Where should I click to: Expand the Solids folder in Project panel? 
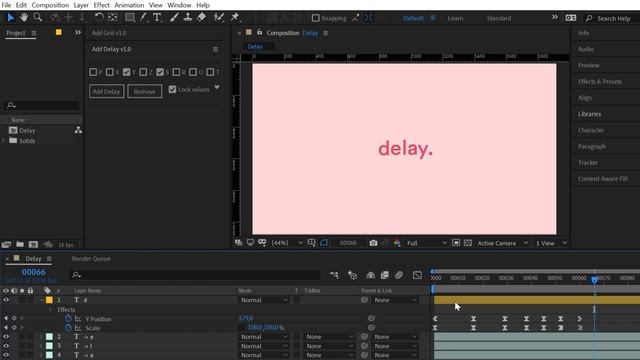(4, 140)
